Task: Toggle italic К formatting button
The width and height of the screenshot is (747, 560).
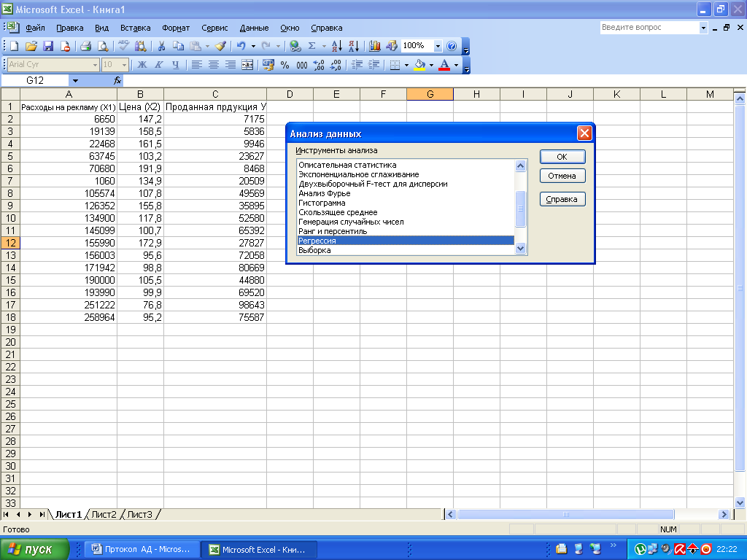Action: tap(158, 65)
